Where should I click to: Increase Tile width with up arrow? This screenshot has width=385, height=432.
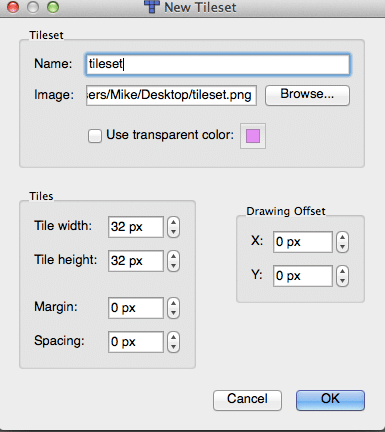(x=173, y=222)
